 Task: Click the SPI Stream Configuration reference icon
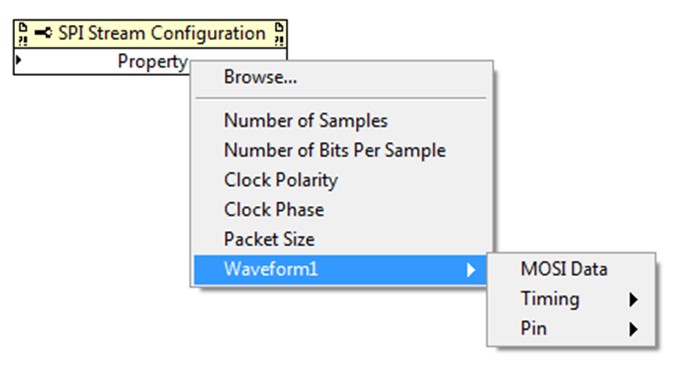(43, 33)
